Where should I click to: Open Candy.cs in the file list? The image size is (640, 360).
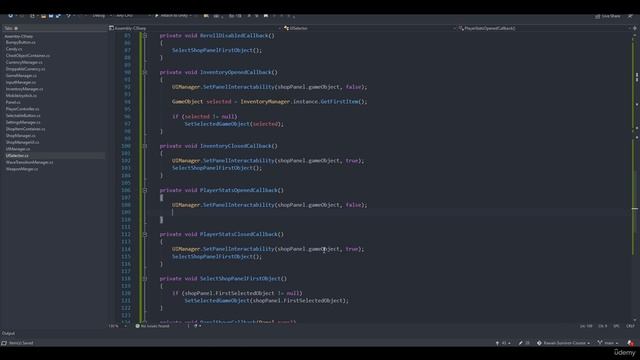pos(14,49)
